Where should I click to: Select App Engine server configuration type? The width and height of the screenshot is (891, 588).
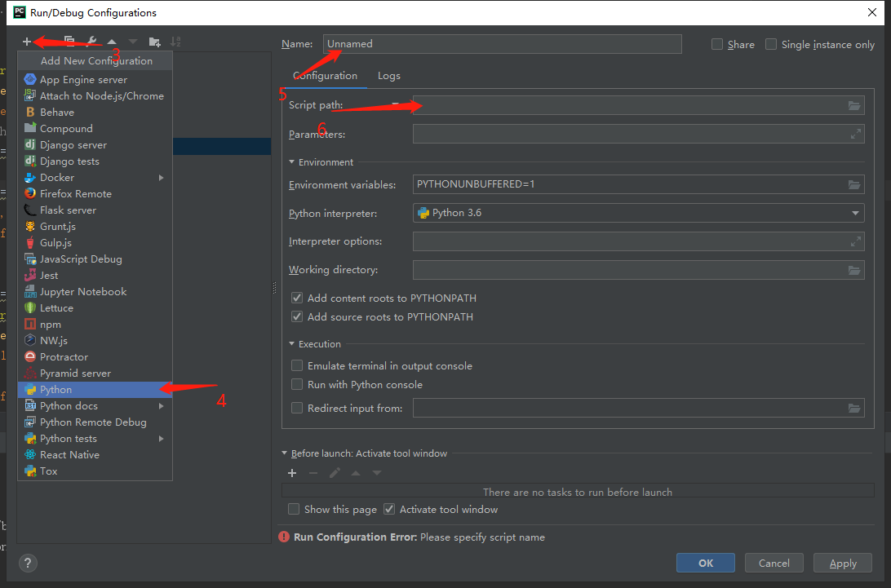point(95,80)
